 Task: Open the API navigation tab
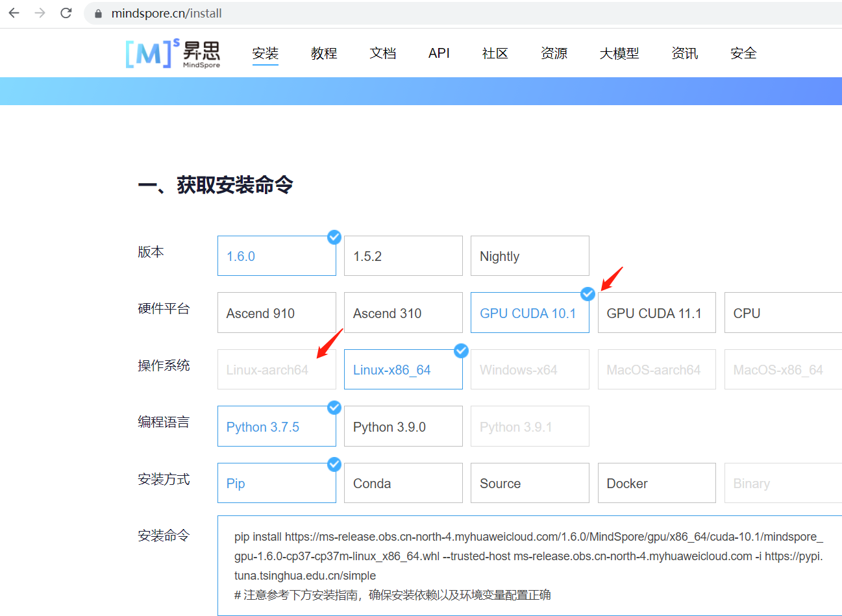pyautogui.click(x=439, y=53)
